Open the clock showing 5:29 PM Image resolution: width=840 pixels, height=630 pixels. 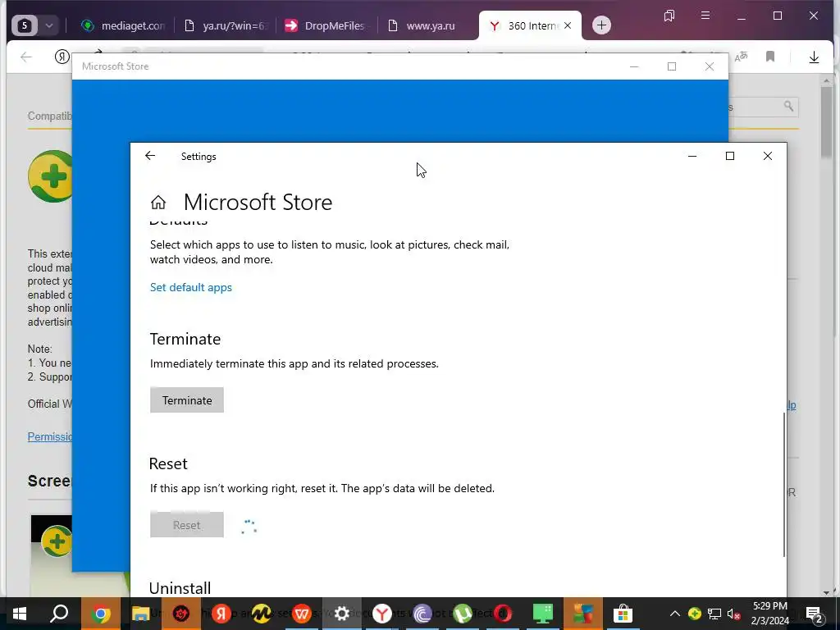[770, 614]
